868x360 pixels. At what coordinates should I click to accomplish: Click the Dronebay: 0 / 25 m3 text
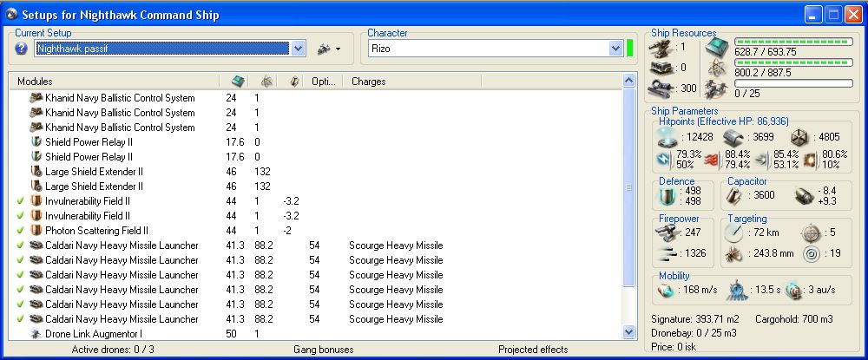pos(694,333)
